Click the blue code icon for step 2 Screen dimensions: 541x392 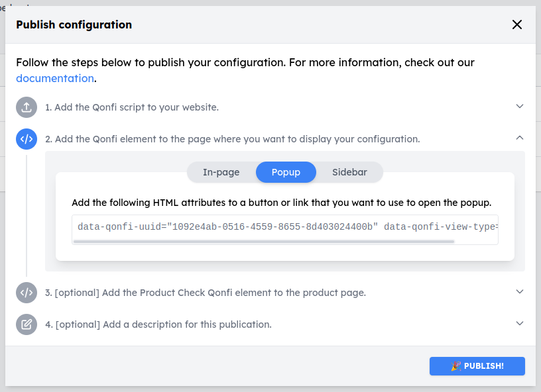[x=27, y=139]
